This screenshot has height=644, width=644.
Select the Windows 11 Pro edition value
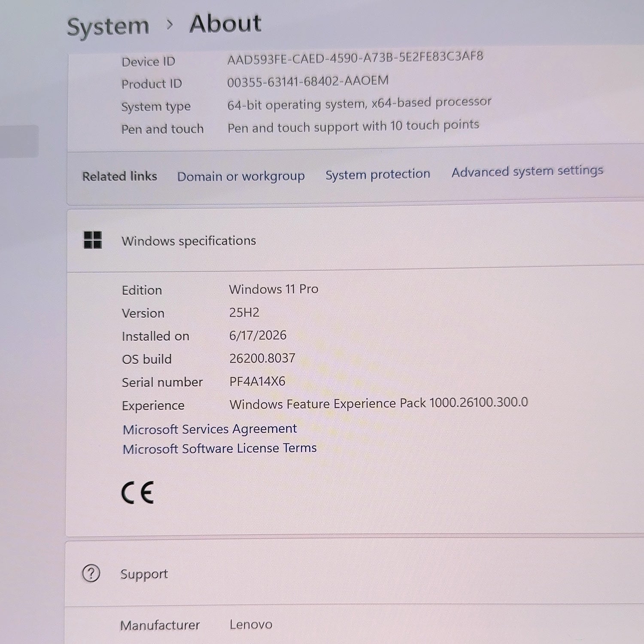pos(274,289)
